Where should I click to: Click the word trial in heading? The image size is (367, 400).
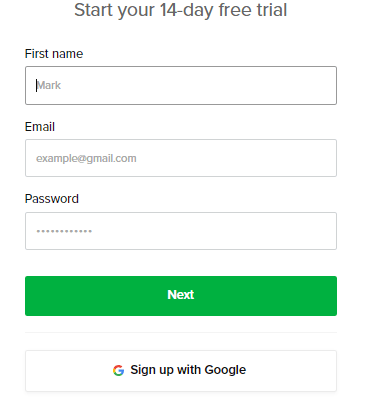(272, 10)
